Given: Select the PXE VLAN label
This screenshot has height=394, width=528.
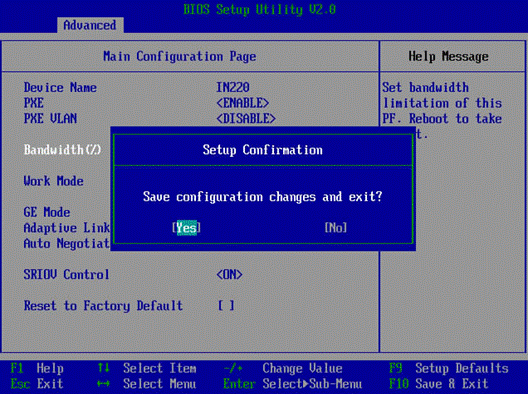Looking at the screenshot, I should click(x=50, y=119).
